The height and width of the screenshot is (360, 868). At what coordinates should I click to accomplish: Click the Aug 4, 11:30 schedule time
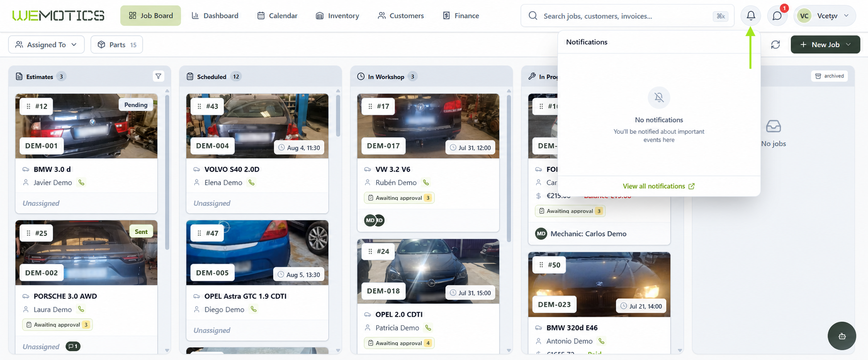click(299, 148)
